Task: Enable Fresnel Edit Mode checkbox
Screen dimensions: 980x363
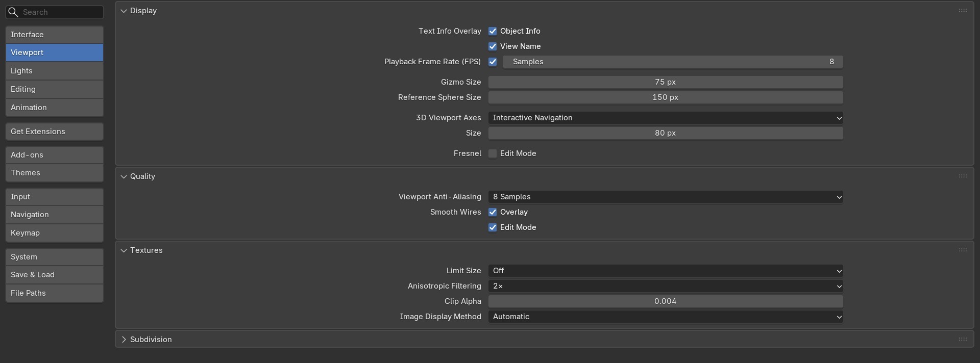Action: tap(493, 153)
